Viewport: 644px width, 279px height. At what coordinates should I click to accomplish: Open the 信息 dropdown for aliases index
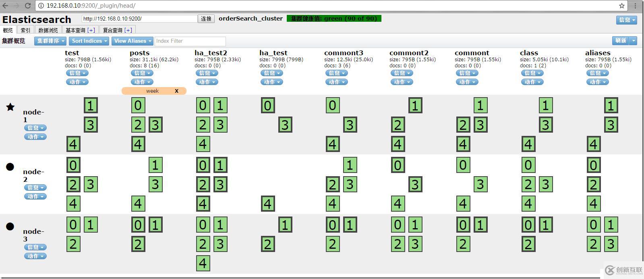598,73
